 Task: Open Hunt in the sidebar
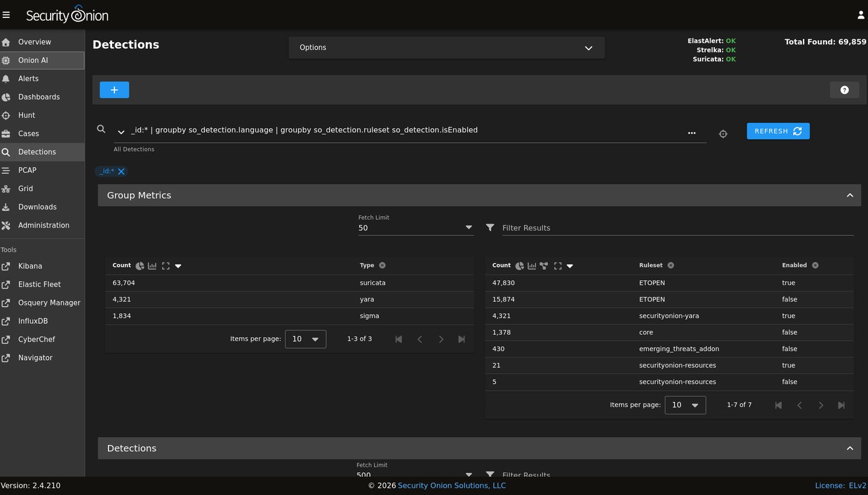pyautogui.click(x=27, y=115)
